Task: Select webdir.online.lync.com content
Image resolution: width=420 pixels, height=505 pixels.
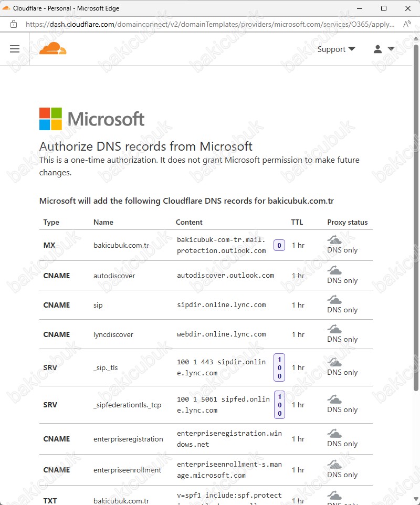Action: 221,334
